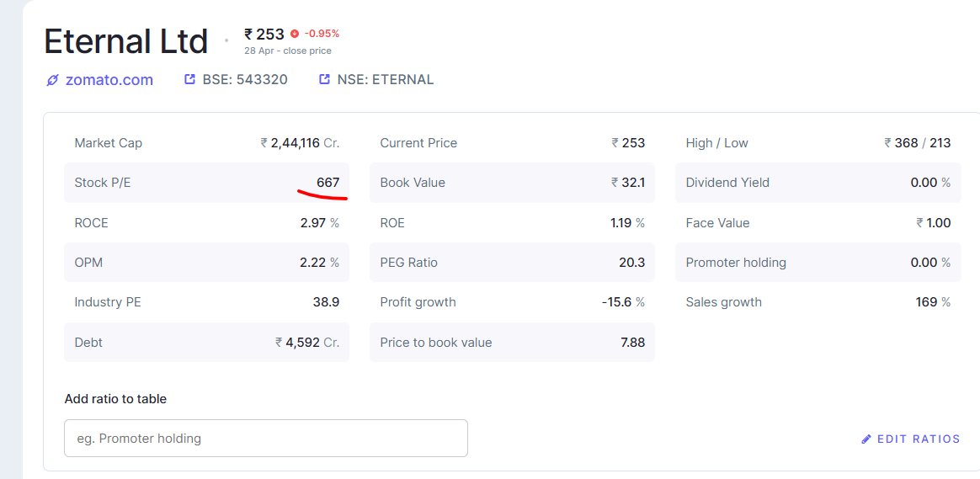Select the Market Cap label
The image size is (980, 479).
point(108,142)
